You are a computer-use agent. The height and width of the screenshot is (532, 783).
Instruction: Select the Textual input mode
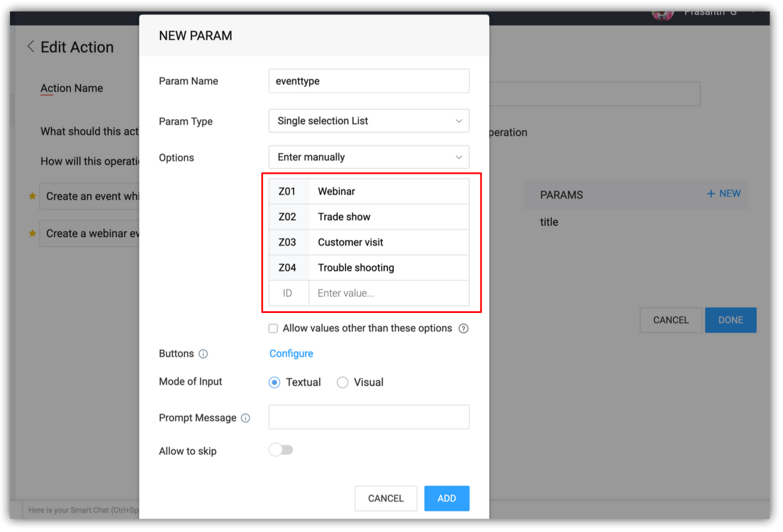(275, 382)
